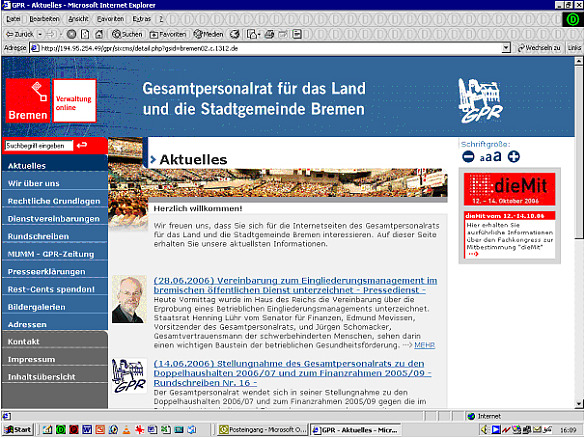The width and height of the screenshot is (585, 438).
Task: Print the page with the printer icon
Action: click(269, 34)
